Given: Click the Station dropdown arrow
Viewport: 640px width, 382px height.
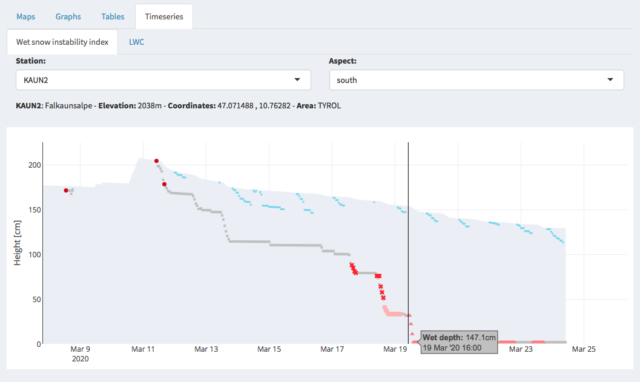Looking at the screenshot, I should point(297,80).
